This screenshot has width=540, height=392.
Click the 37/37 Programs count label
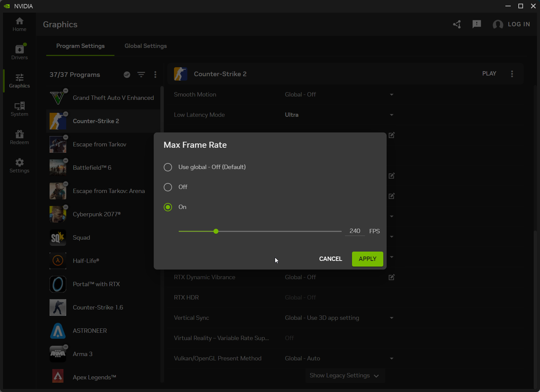75,75
